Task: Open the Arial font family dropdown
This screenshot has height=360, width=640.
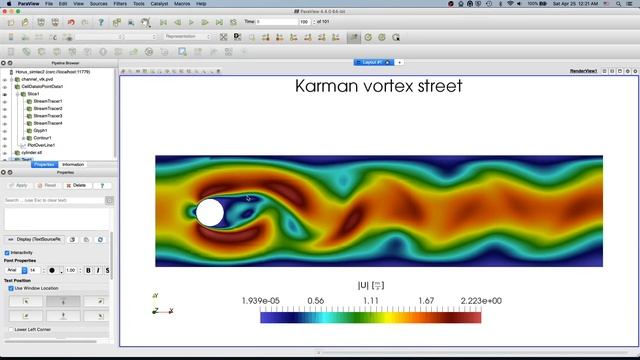Action: coord(16,270)
